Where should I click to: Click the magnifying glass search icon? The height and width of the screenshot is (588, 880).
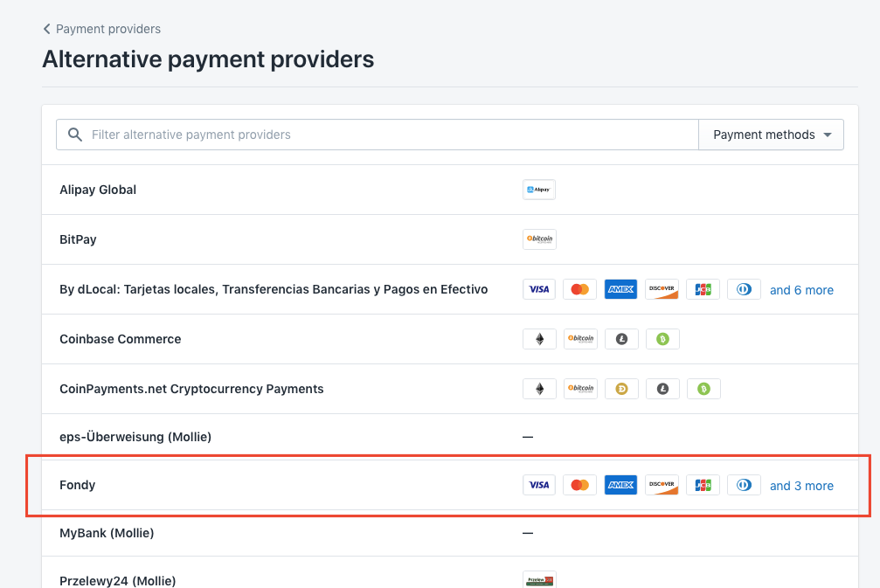pos(74,135)
